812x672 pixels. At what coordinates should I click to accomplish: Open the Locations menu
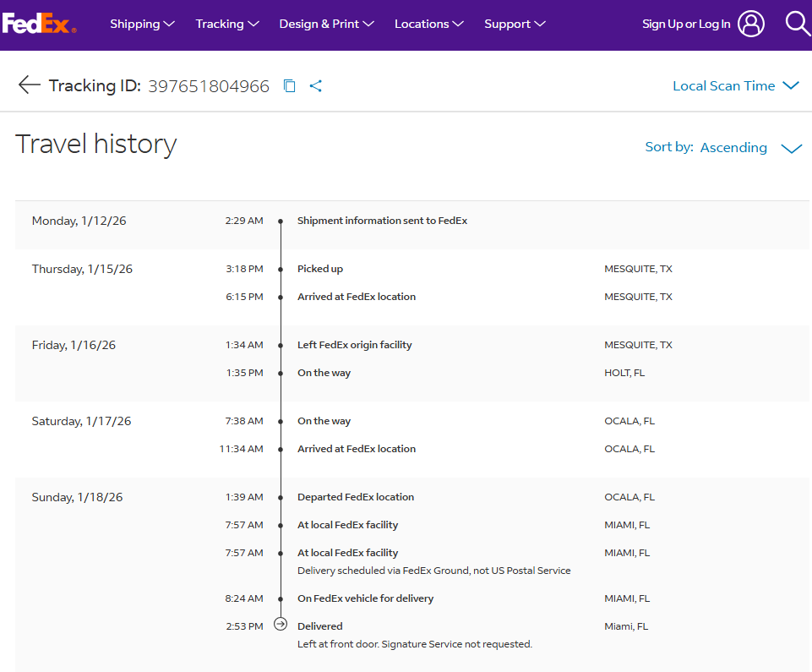pyautogui.click(x=428, y=24)
